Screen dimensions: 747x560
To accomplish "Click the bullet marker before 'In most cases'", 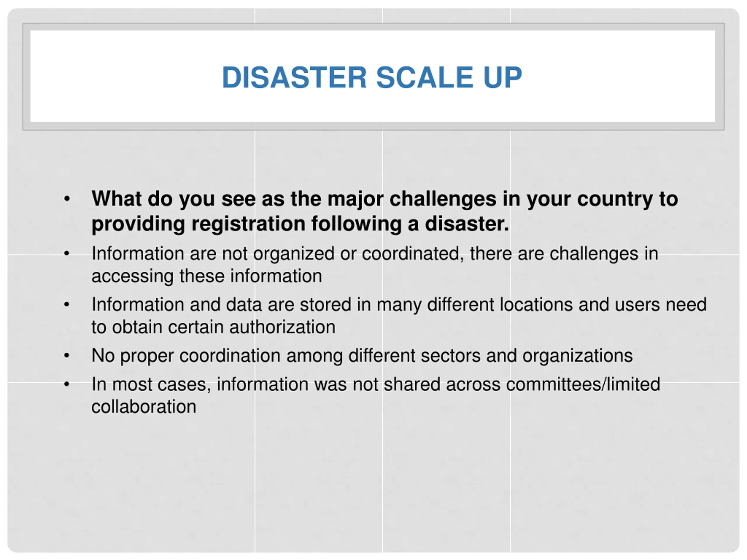I will click(x=67, y=384).
